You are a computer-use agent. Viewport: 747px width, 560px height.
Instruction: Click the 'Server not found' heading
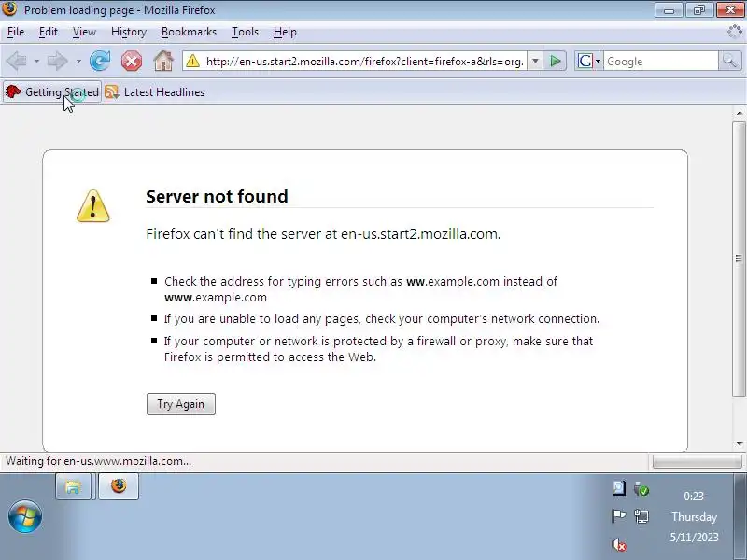click(217, 196)
